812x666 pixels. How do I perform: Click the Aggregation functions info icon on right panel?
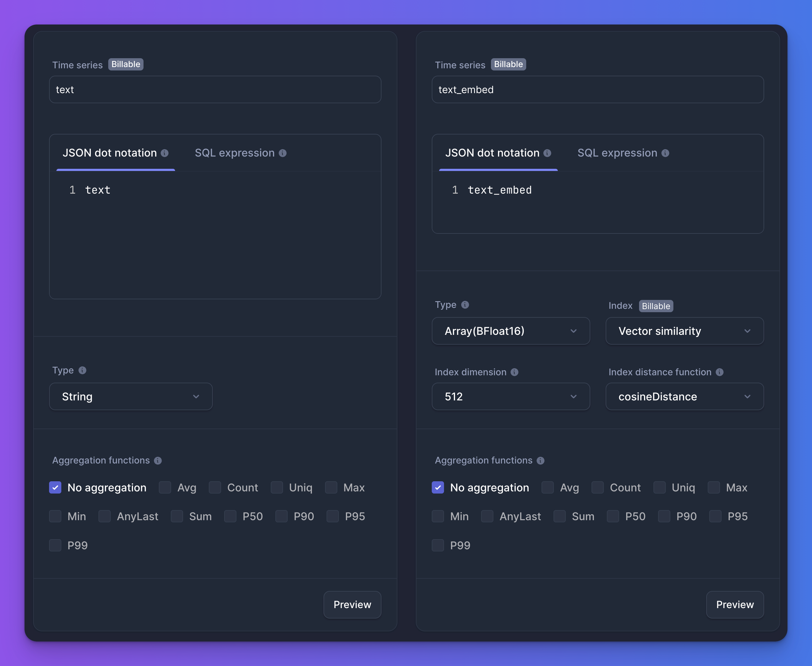click(540, 461)
